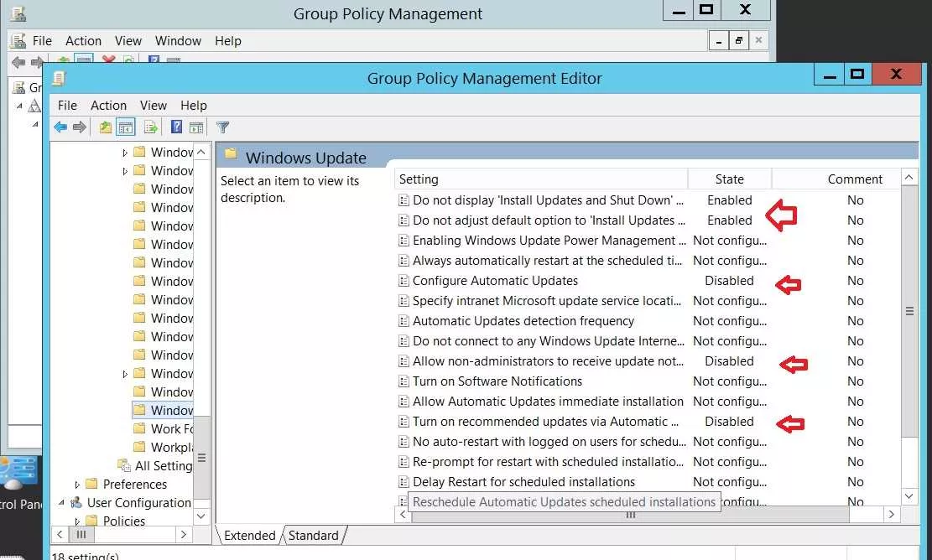Click the icon for Delay Restart for scheduled installations

pyautogui.click(x=404, y=482)
